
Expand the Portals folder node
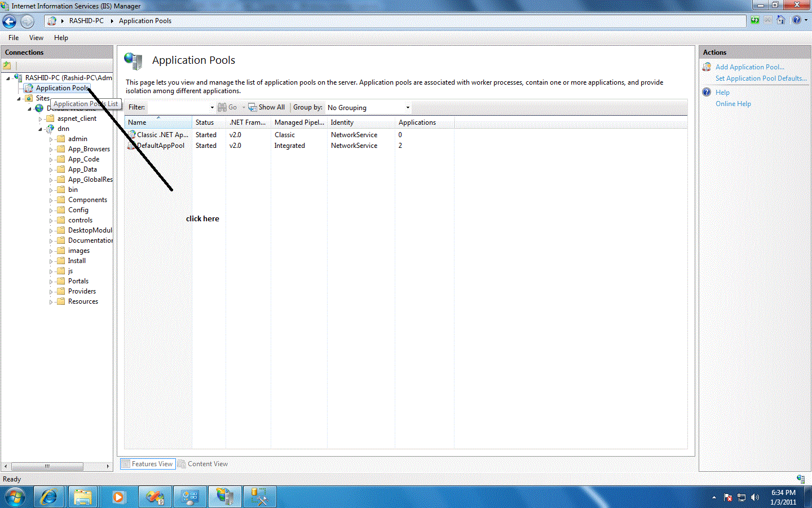click(x=51, y=282)
